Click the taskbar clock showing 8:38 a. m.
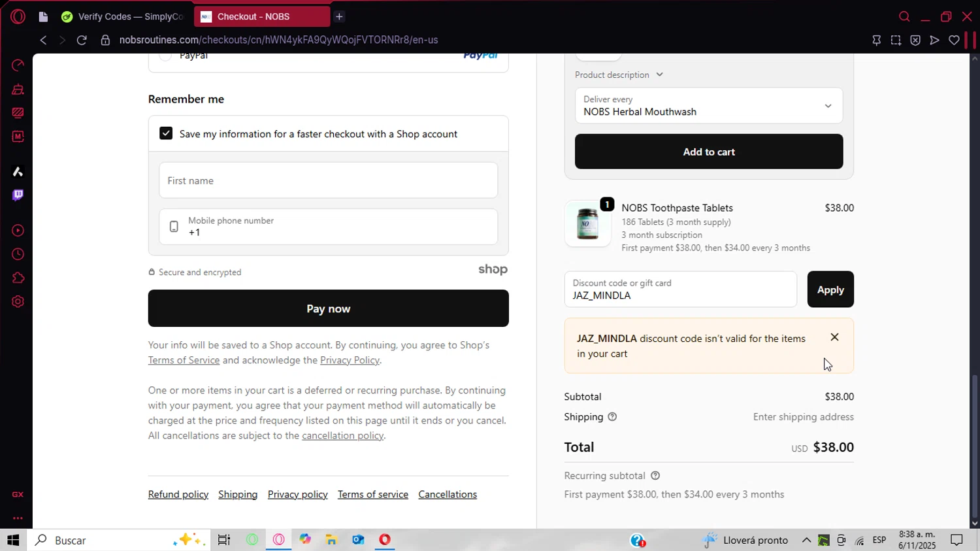Screen dimensions: 980x551 [x=917, y=540]
